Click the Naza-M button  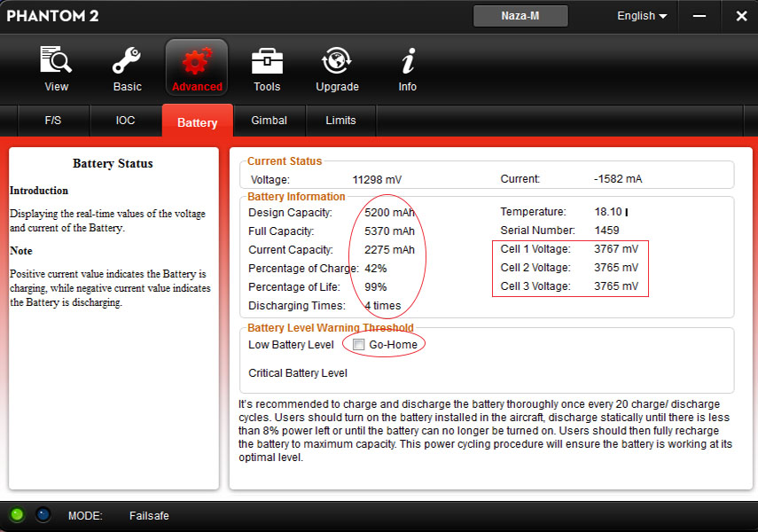click(520, 16)
